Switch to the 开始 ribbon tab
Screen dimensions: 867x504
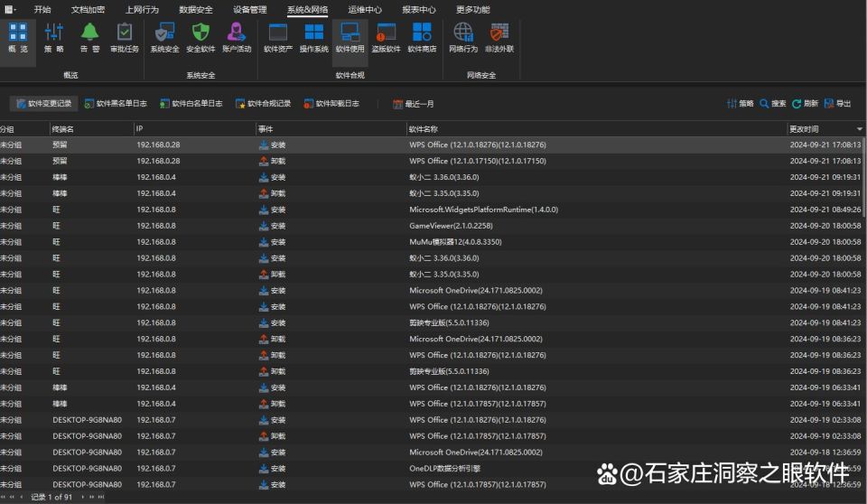42,9
